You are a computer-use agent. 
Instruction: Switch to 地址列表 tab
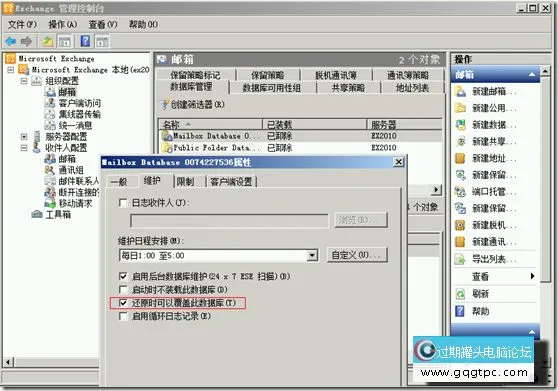[x=412, y=88]
